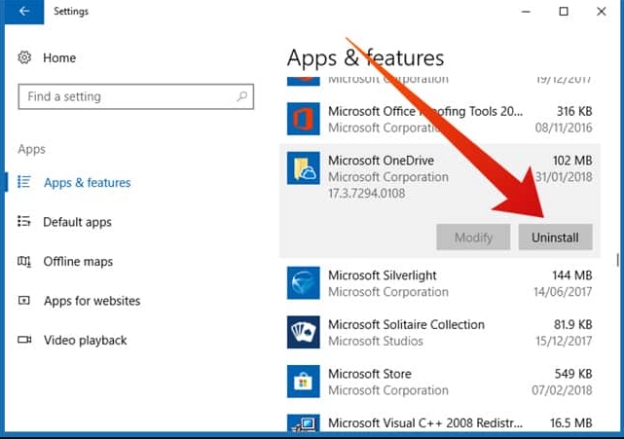Click the Default apps icon
Screen dimensions: 624x439
[x=24, y=221]
